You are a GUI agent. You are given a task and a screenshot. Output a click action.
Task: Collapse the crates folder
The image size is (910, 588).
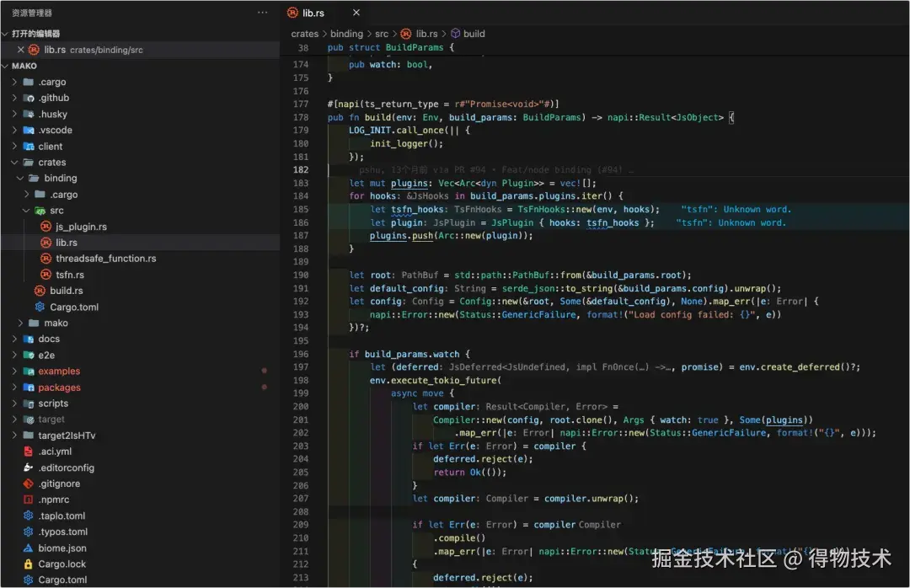point(15,163)
